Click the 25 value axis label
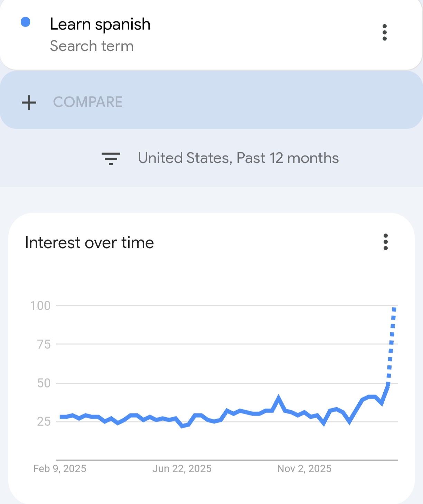 pyautogui.click(x=44, y=421)
